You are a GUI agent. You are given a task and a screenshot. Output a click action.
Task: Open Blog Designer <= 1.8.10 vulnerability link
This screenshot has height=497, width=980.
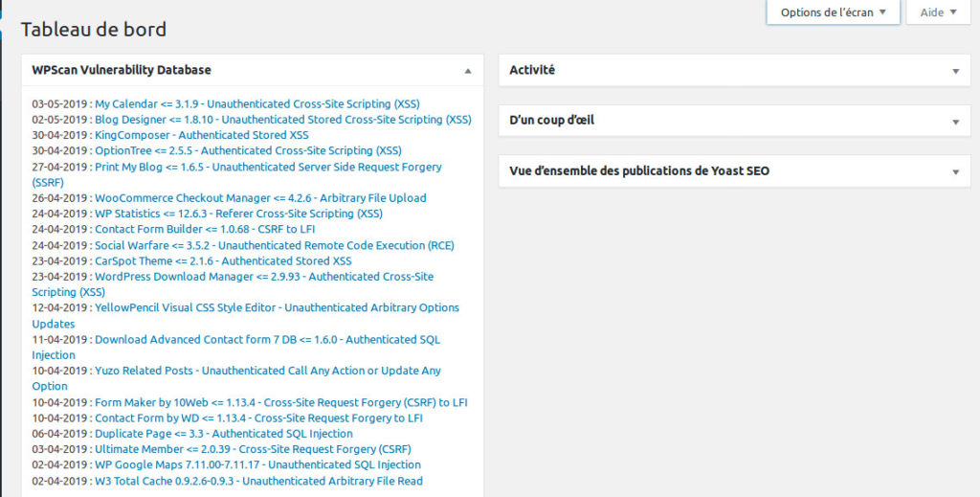(x=283, y=120)
